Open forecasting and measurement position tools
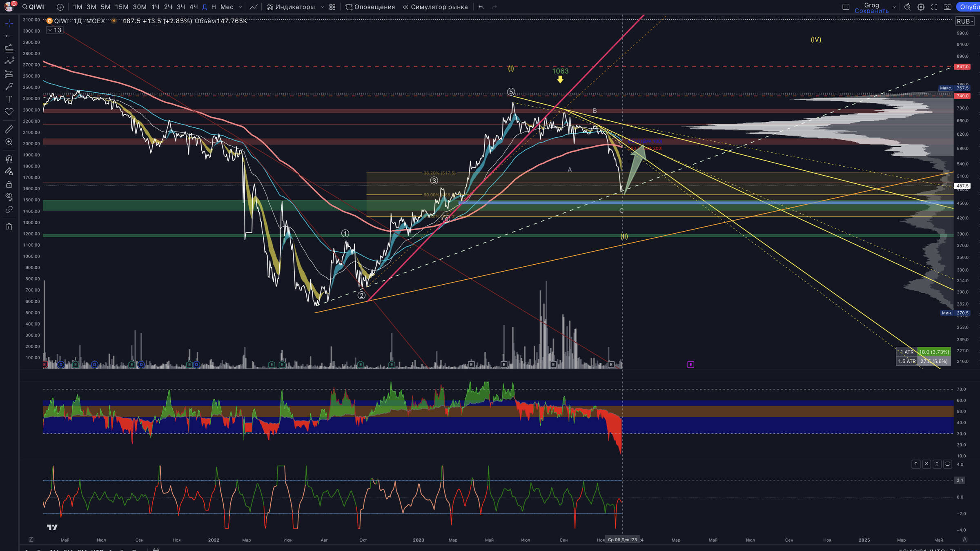The height and width of the screenshot is (551, 980). pos(9,74)
